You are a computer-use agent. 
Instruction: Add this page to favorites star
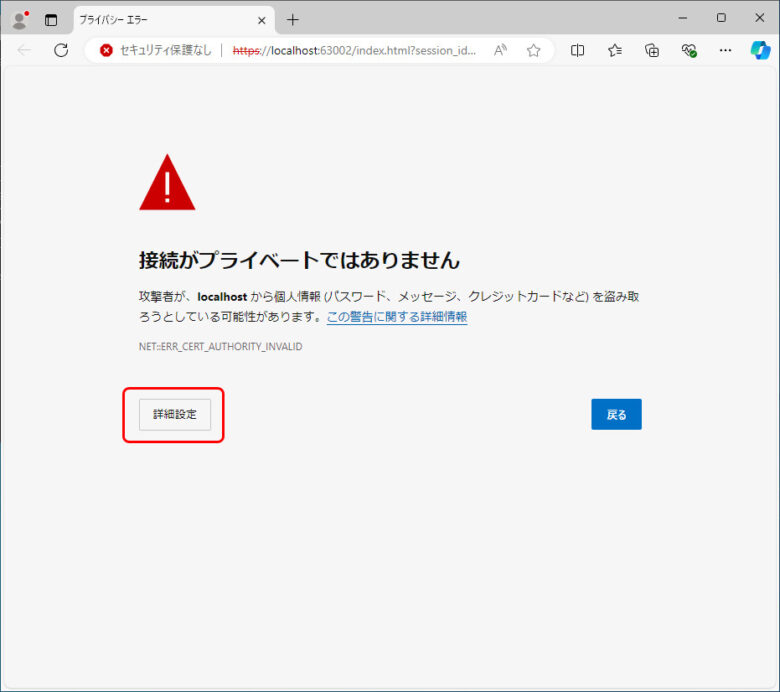click(x=533, y=50)
